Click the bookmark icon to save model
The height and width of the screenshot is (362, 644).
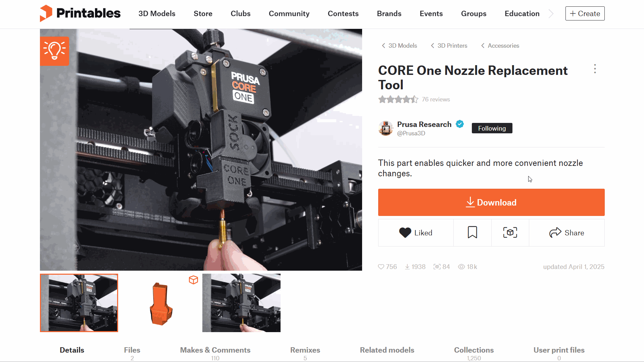(x=472, y=233)
